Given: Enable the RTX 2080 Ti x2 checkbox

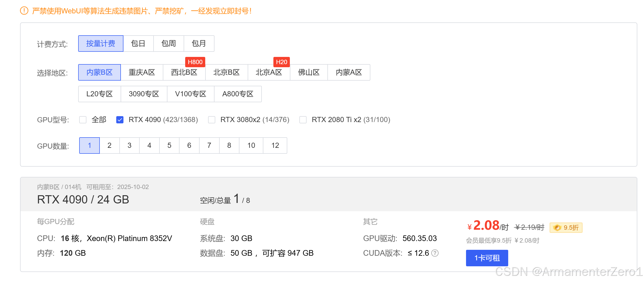Looking at the screenshot, I should click(x=303, y=120).
